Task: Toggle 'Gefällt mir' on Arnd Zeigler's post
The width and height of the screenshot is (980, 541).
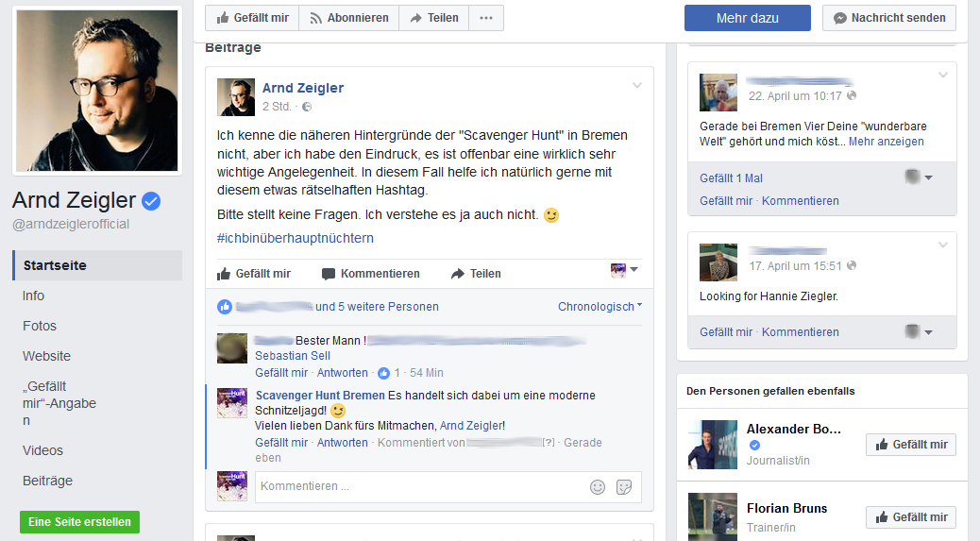Action: tap(254, 274)
